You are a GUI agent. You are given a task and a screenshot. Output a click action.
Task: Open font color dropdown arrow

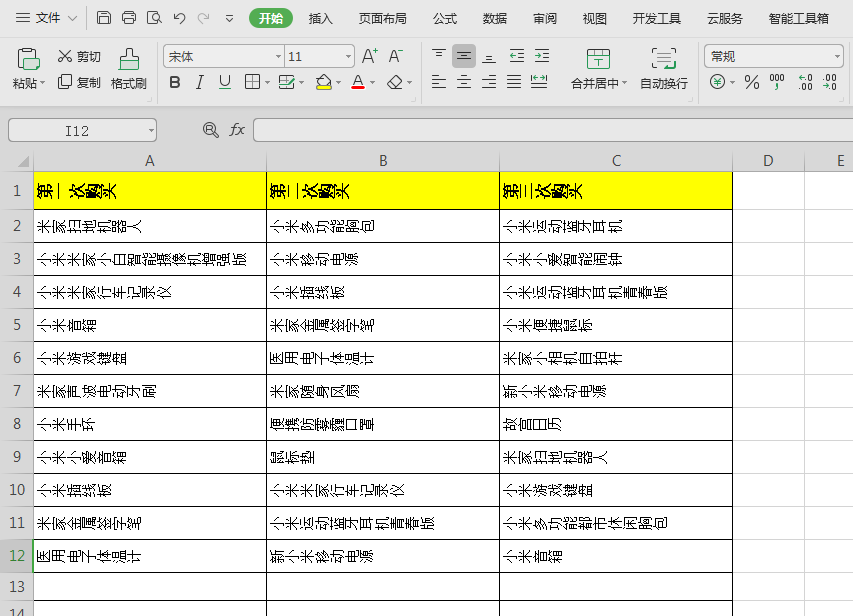tap(373, 83)
